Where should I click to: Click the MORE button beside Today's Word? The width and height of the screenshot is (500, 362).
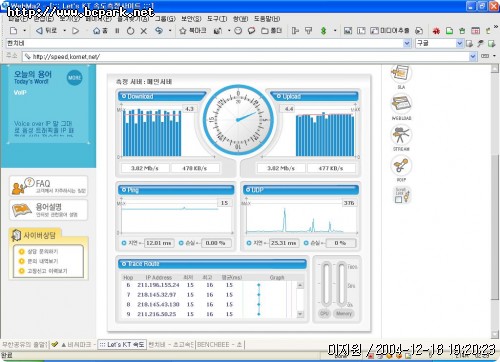click(x=74, y=78)
